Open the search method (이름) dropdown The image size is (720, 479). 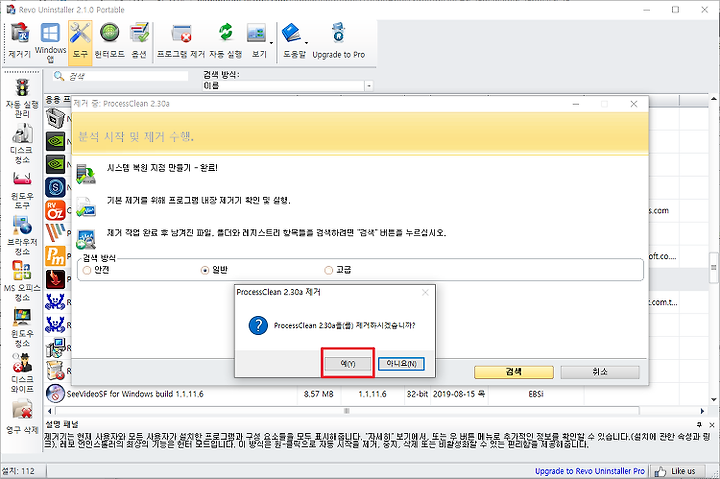369,86
